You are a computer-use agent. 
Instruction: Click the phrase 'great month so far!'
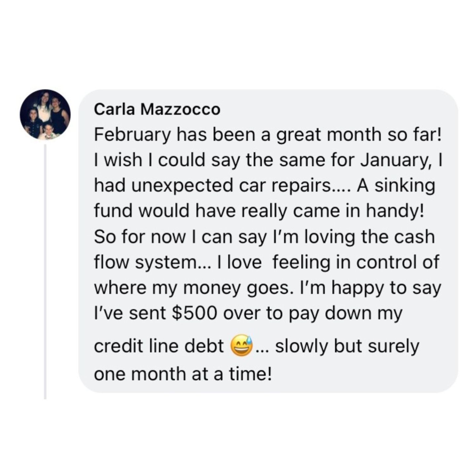[358, 136]
